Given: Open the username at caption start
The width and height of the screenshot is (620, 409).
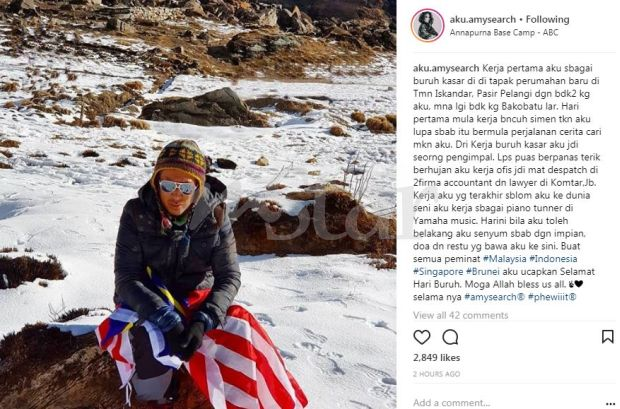Looking at the screenshot, I should click(x=446, y=68).
